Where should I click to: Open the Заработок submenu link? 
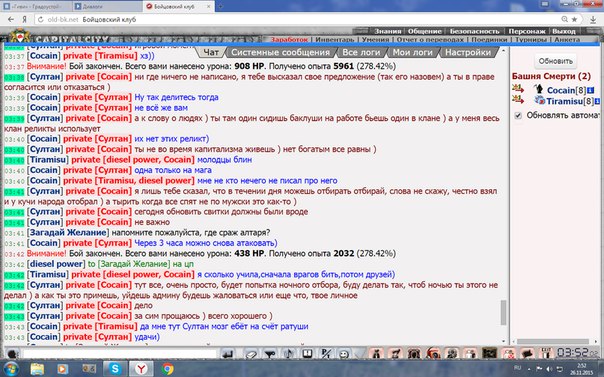pyautogui.click(x=289, y=39)
